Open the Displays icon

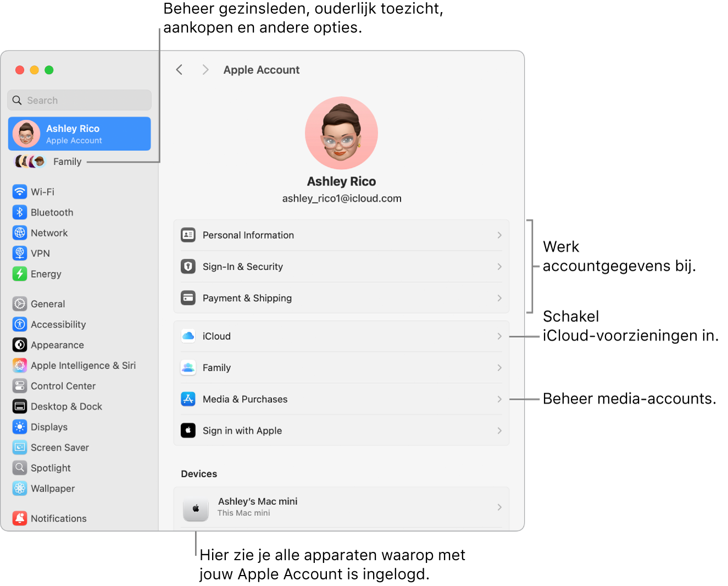point(20,427)
